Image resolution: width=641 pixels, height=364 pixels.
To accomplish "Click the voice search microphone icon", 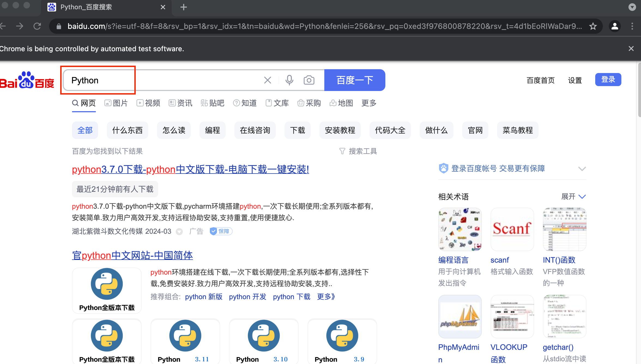I will (289, 80).
